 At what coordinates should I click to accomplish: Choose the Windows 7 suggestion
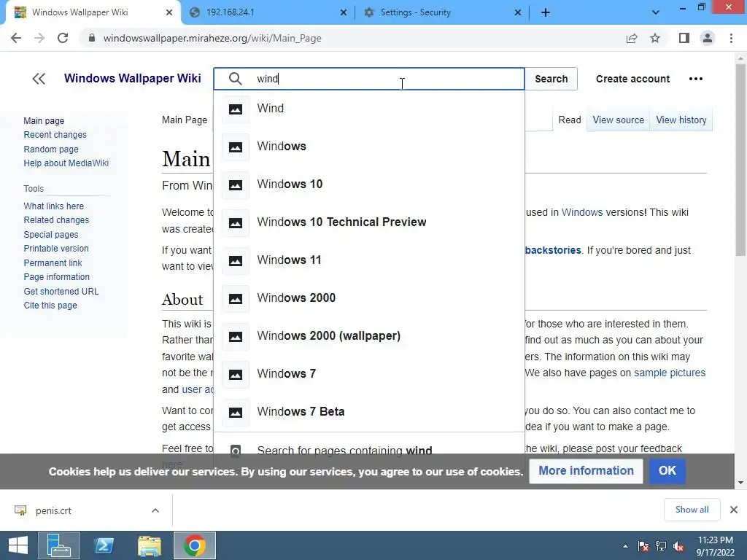pyautogui.click(x=369, y=374)
